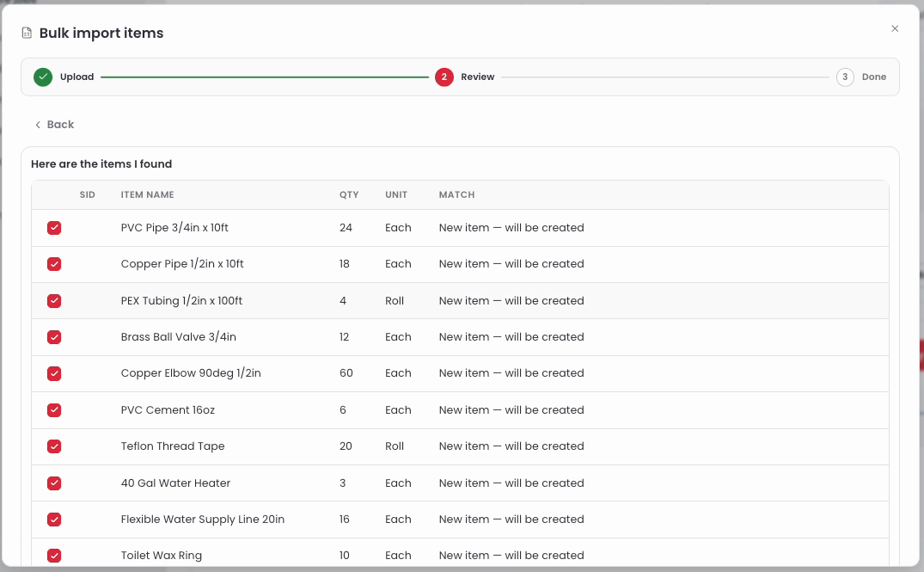Select the Flexible Water Supply Line 20in name
The width and height of the screenshot is (924, 572).
click(203, 520)
